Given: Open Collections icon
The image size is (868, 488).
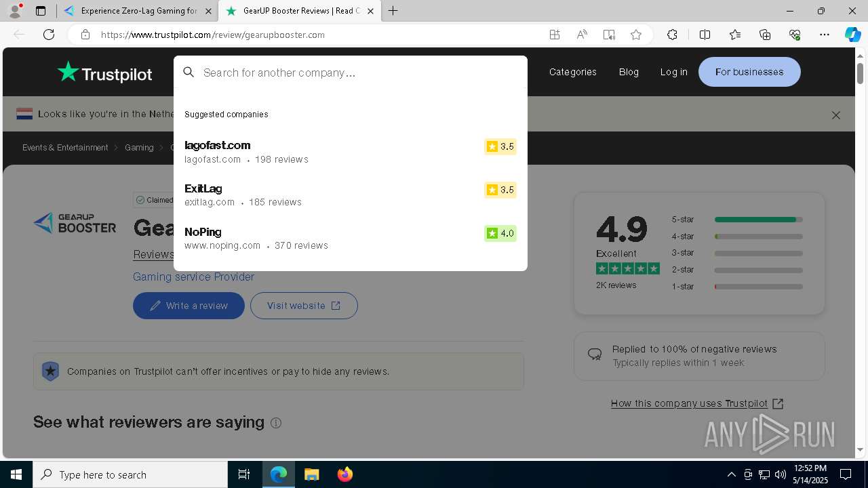Looking at the screenshot, I should (765, 35).
